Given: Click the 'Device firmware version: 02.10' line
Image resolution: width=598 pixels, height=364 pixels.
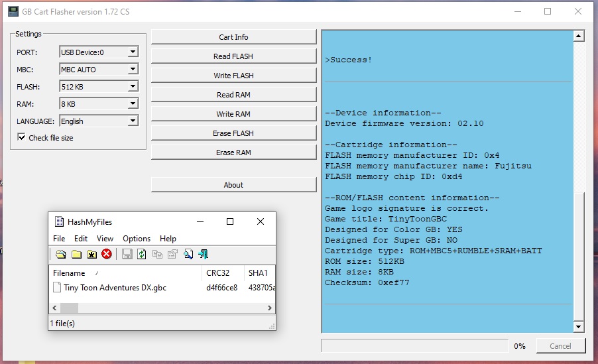Looking at the screenshot, I should [404, 123].
